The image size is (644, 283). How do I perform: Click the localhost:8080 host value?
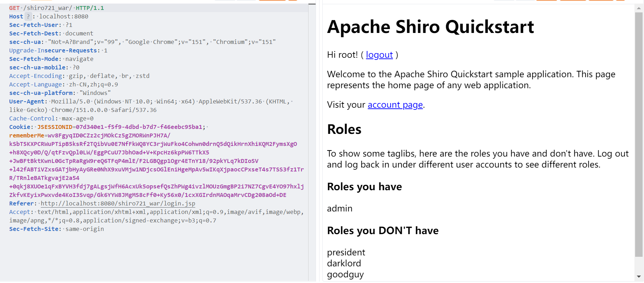point(64,17)
